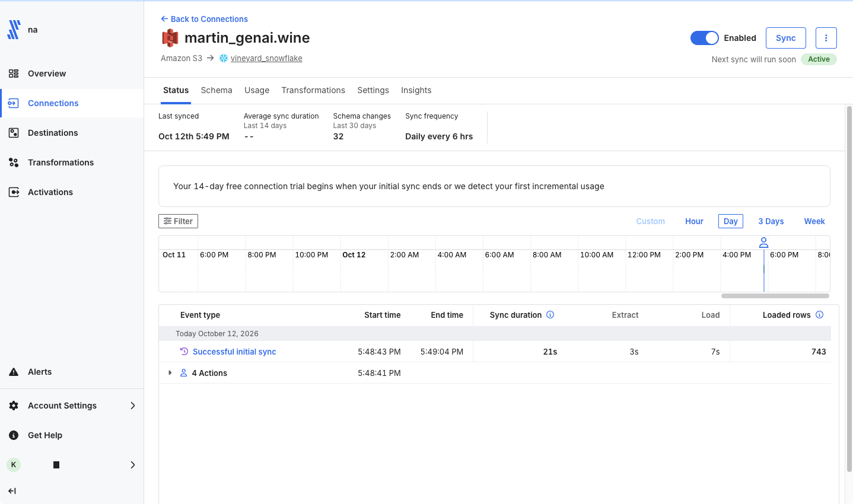
Task: Click the vertical page scrollbar
Action: [x=849, y=289]
